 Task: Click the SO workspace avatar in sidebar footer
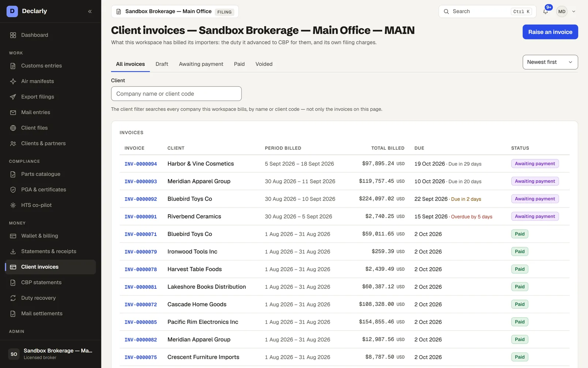pos(14,354)
